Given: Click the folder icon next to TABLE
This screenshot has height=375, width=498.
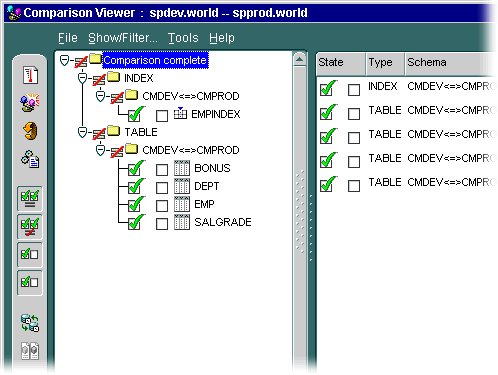Looking at the screenshot, I should tap(114, 131).
